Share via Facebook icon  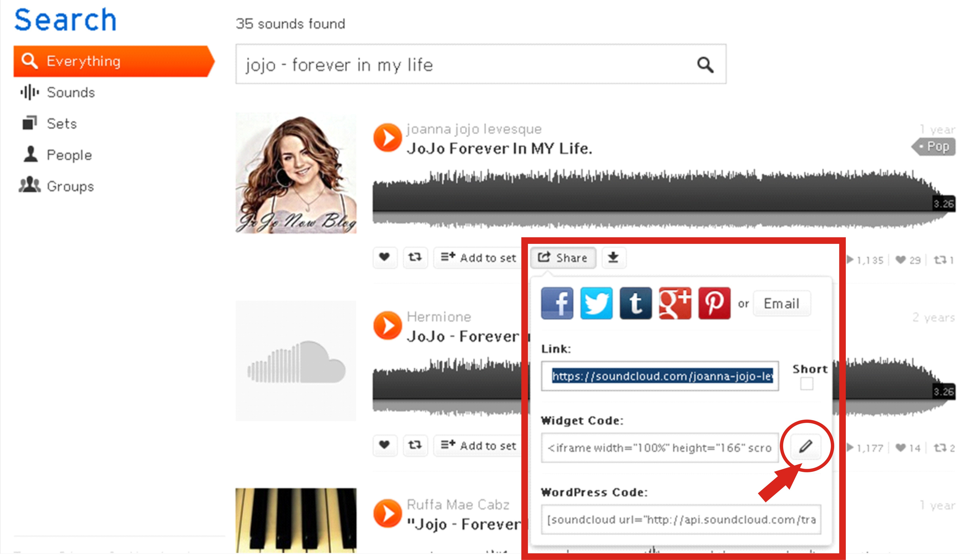click(x=557, y=303)
